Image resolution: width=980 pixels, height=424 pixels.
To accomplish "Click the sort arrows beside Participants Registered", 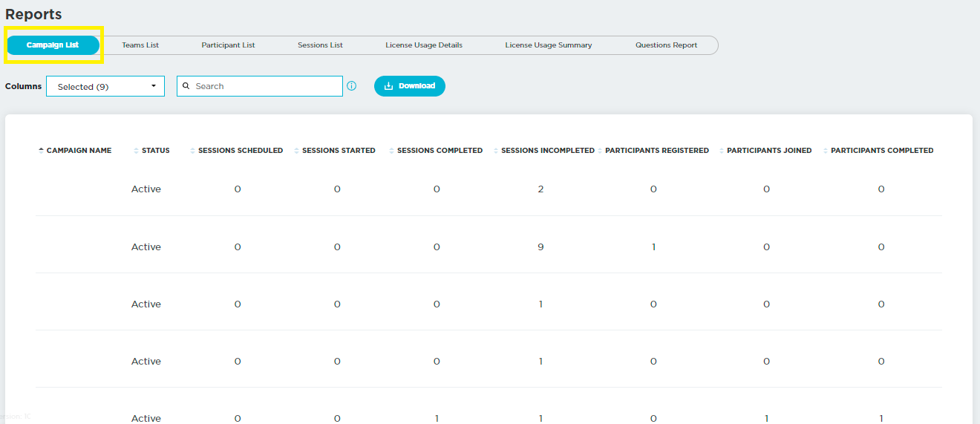I will [600, 151].
